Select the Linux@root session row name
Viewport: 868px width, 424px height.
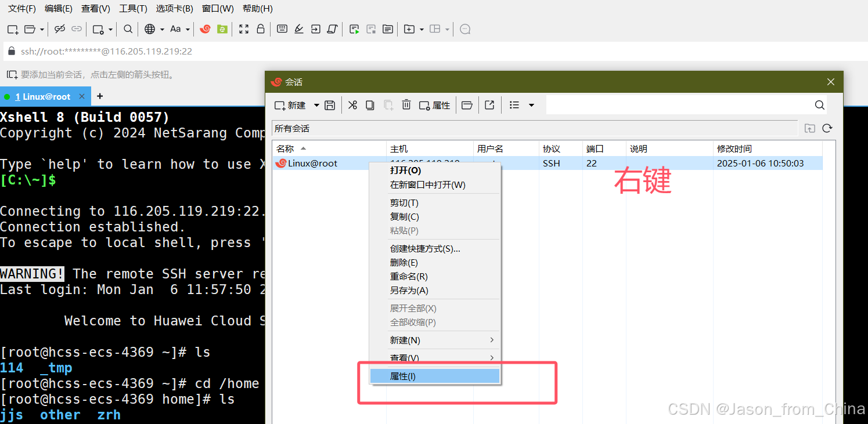(x=312, y=164)
